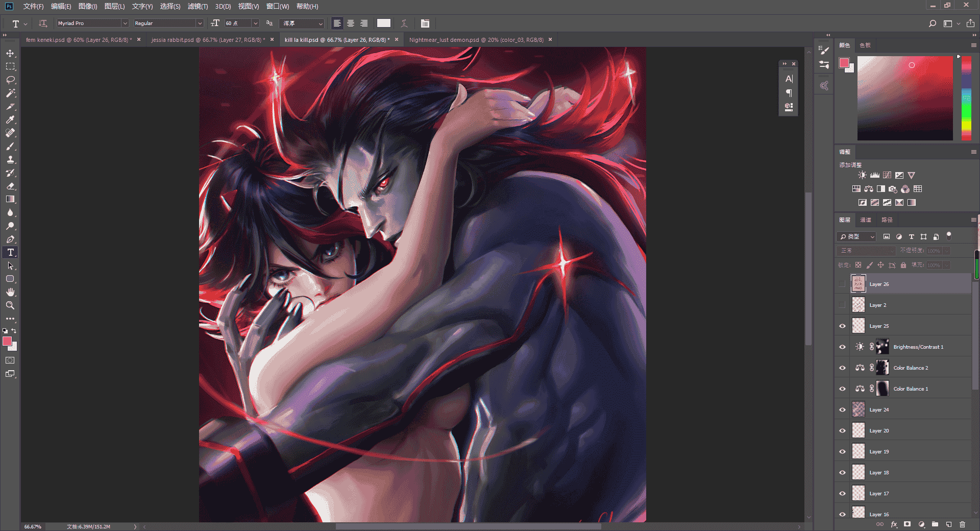Select the Magic Wand tool
Viewport: 980px width, 531px height.
click(10, 93)
